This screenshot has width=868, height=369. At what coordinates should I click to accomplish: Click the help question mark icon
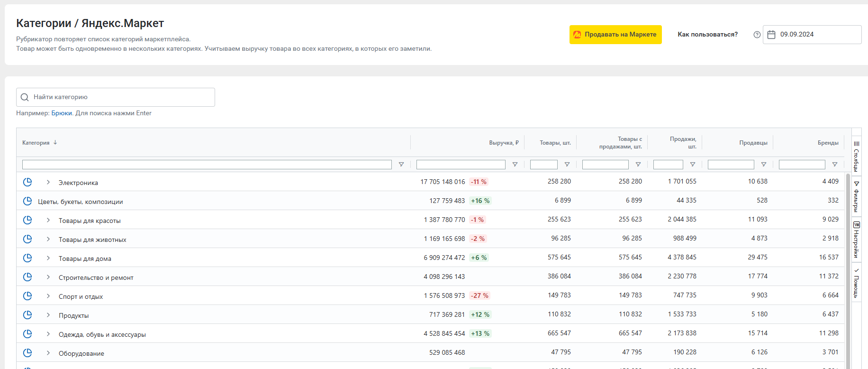[757, 35]
